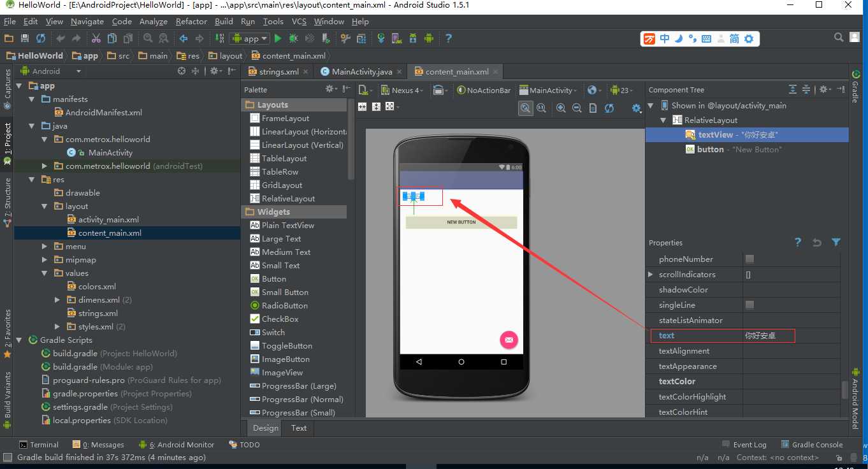Open the app run configuration dropdown
868x469 pixels.
pos(249,38)
